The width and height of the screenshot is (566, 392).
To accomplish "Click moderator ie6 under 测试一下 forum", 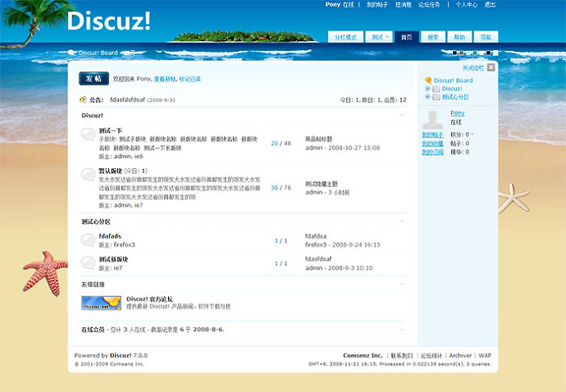I will click(x=139, y=157).
